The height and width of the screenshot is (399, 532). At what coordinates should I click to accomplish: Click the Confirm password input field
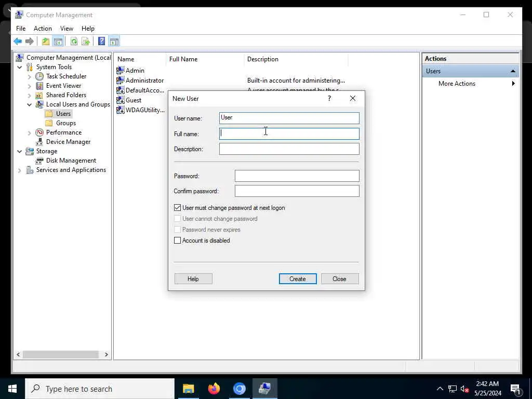coord(297,191)
